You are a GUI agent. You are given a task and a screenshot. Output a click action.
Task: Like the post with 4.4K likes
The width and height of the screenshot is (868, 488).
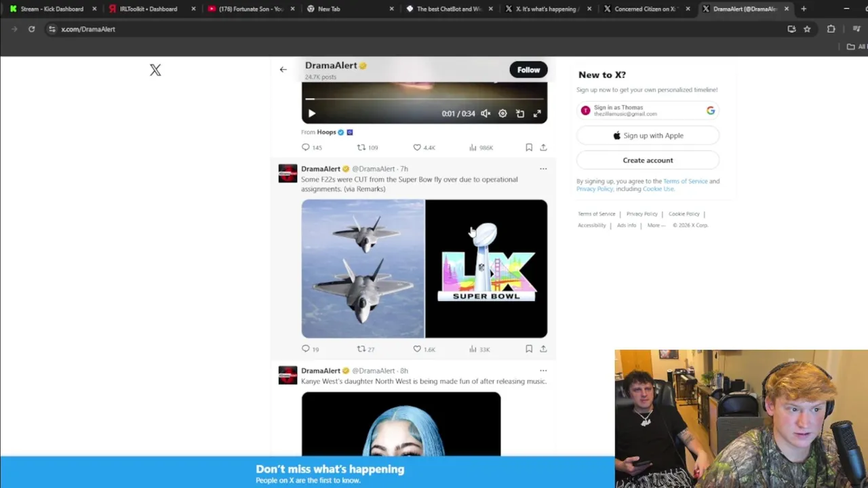[x=424, y=147]
